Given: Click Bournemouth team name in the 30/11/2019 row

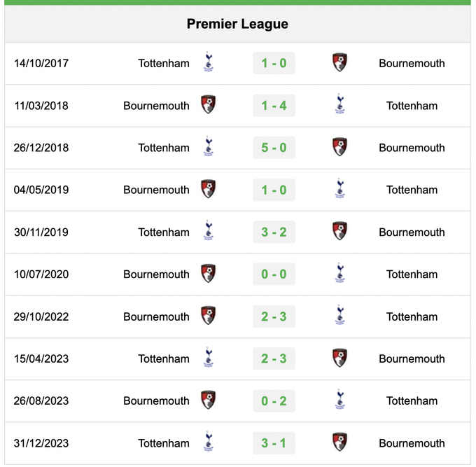Looking at the screenshot, I should (412, 232).
